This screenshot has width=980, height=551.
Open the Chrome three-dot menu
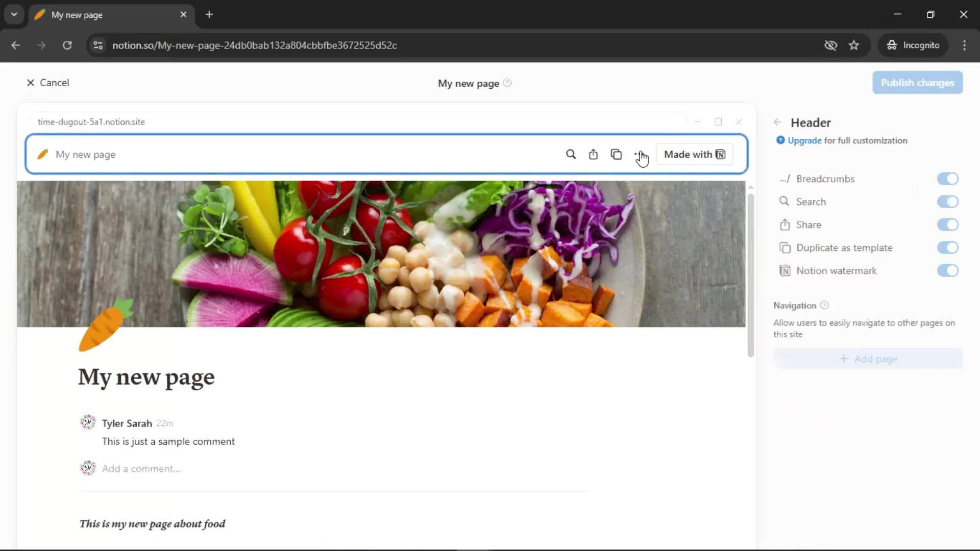[964, 45]
